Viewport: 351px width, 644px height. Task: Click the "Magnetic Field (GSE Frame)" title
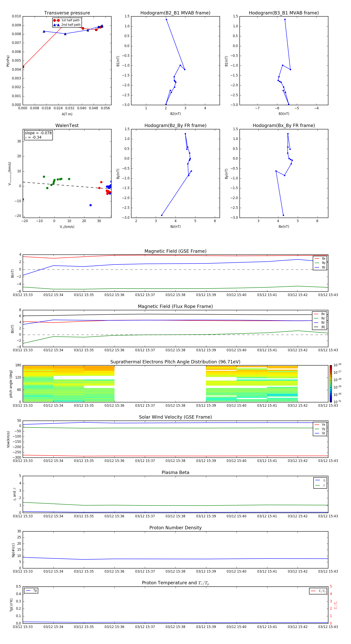coord(175,251)
